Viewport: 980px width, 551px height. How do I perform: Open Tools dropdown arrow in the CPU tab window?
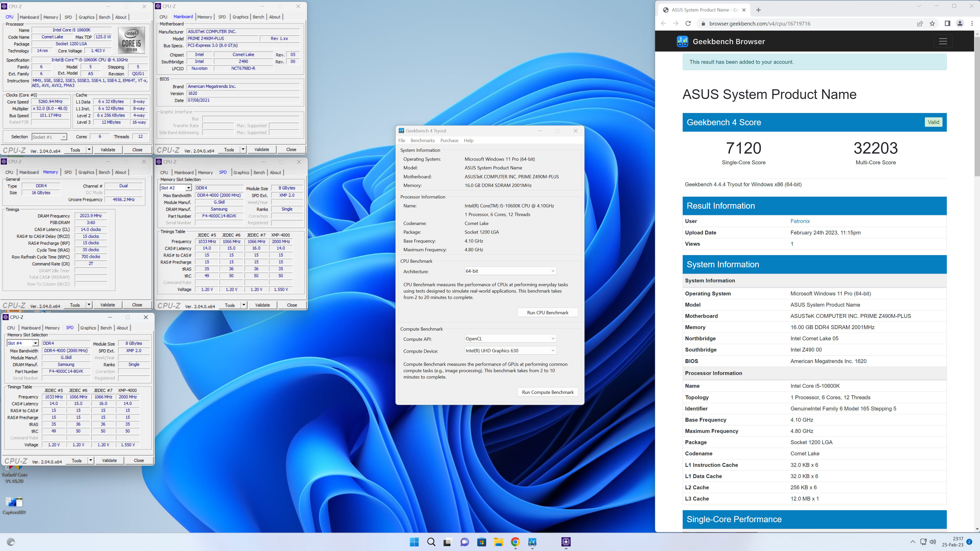point(89,149)
